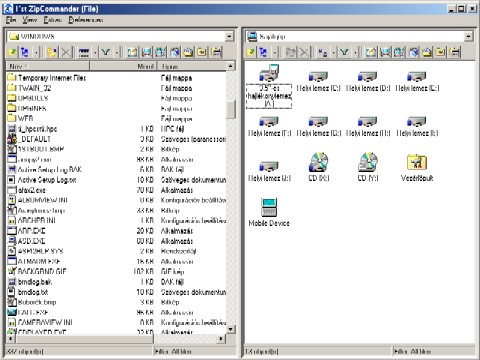Select the CD (Y:) drive icon
This screenshot has width=480, height=360.
(x=368, y=167)
